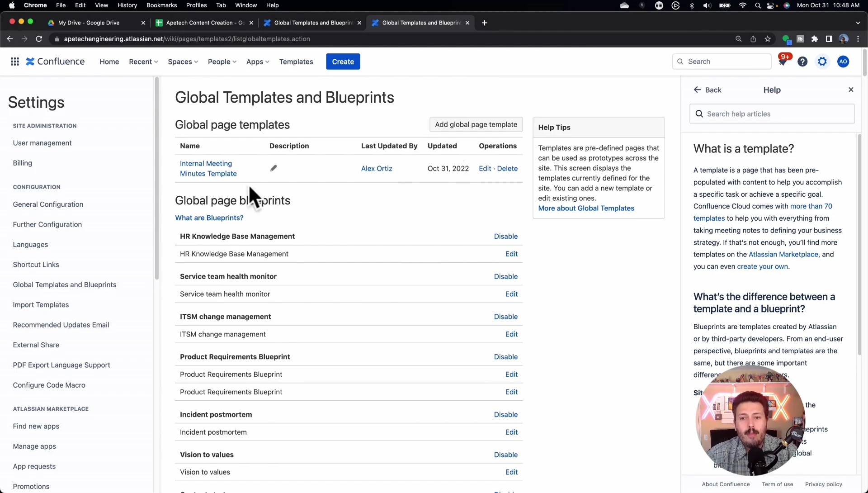Viewport: 868px width, 493px height.
Task: Click the settings sidebar scrollbar
Action: tap(157, 179)
